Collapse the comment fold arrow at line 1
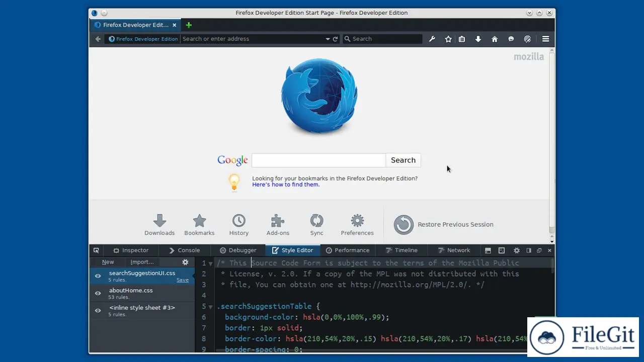644x362 pixels. [210, 263]
